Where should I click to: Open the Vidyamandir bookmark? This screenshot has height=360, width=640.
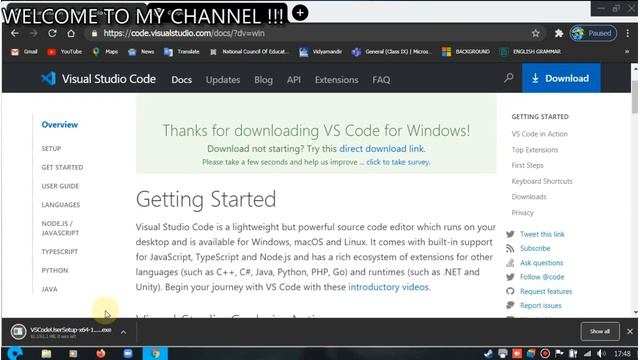[321, 52]
